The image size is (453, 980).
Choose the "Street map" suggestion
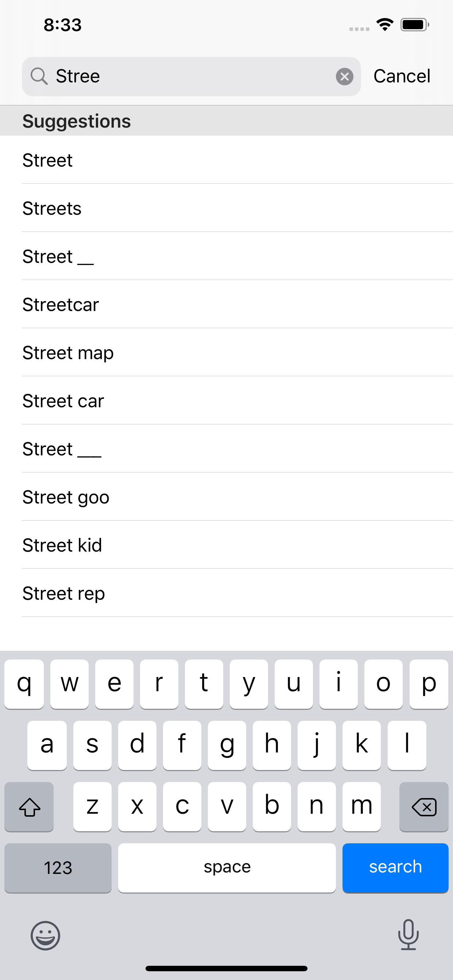click(68, 353)
